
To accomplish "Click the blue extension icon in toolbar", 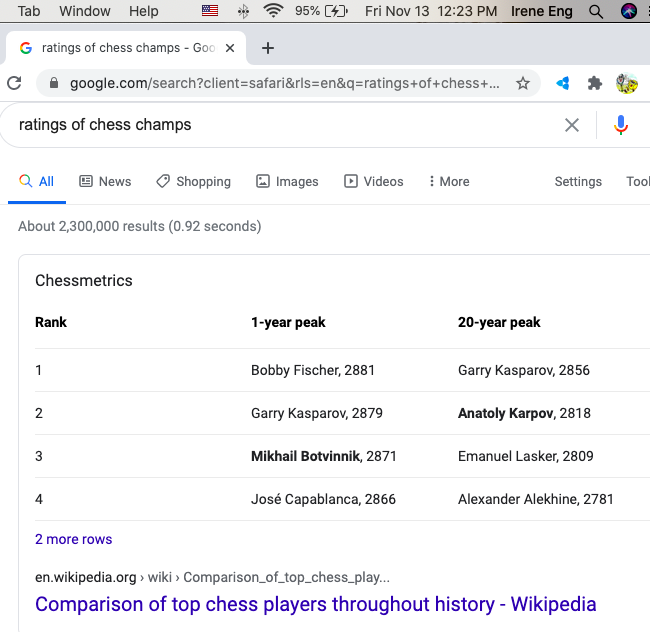I will pyautogui.click(x=563, y=84).
